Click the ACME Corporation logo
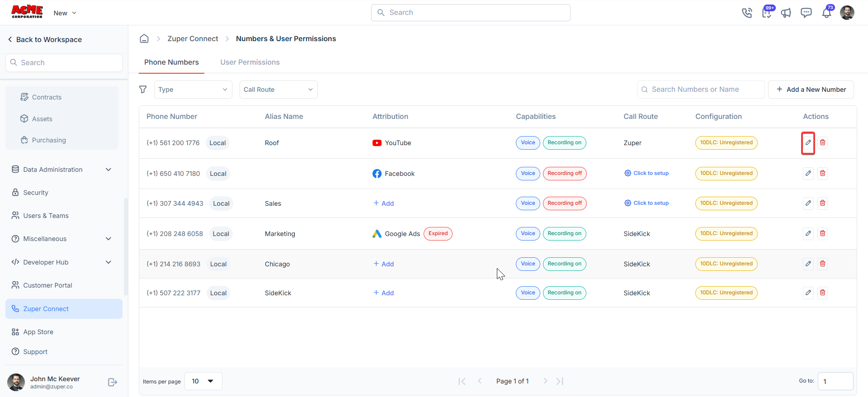This screenshot has width=868, height=397. click(x=27, y=12)
